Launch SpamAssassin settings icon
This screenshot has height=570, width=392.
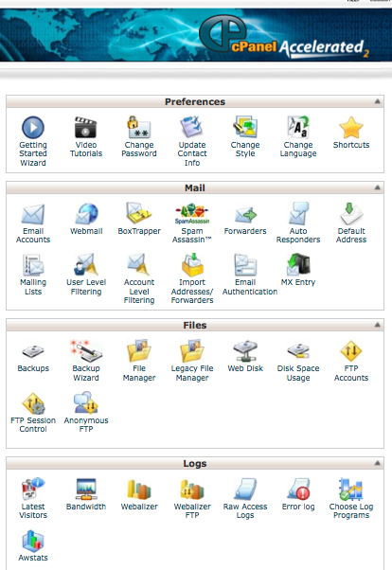192,213
